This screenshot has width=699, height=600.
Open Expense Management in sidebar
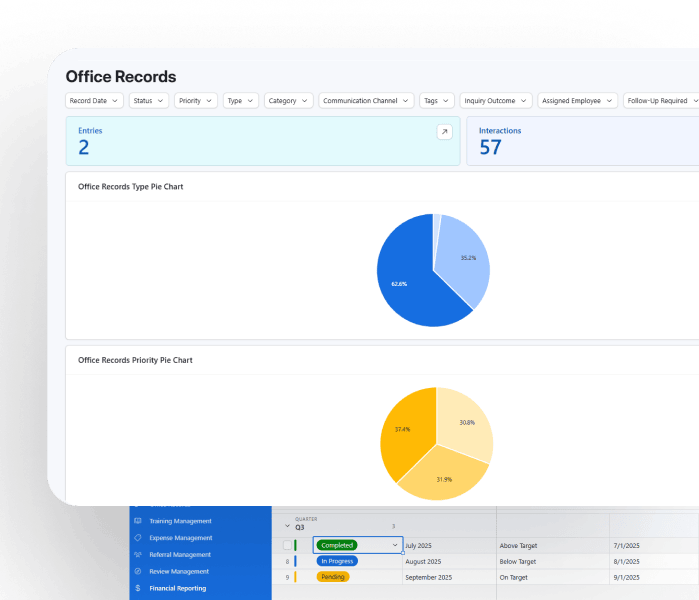pyautogui.click(x=180, y=538)
